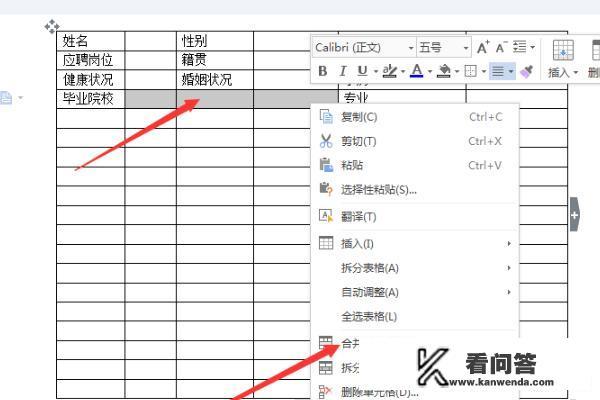Click the 应聘岗位 table cell
This screenshot has width=600, height=400.
(91, 60)
